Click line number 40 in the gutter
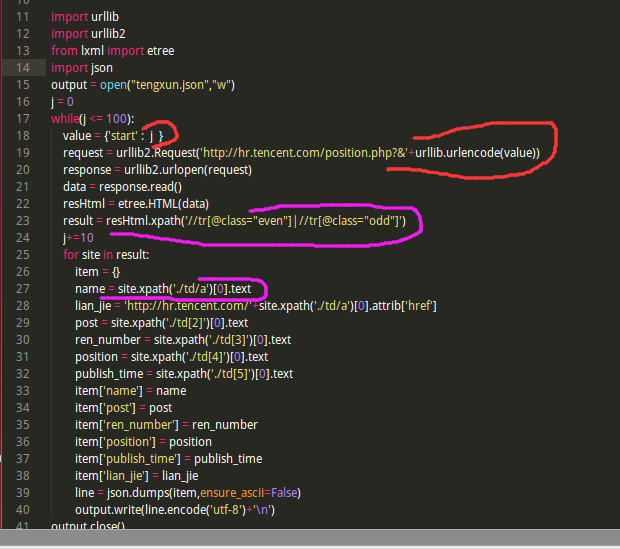 [x=23, y=510]
